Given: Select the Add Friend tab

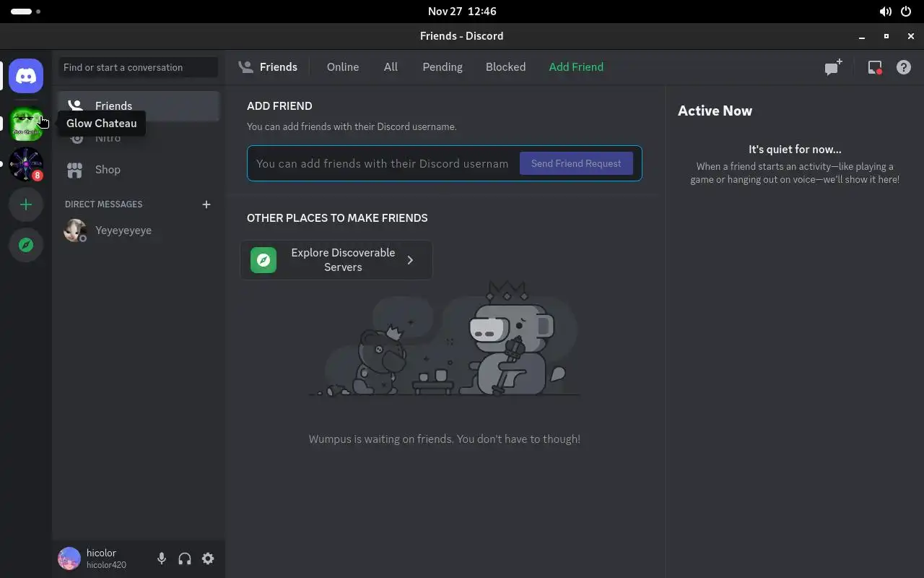Looking at the screenshot, I should click(576, 67).
